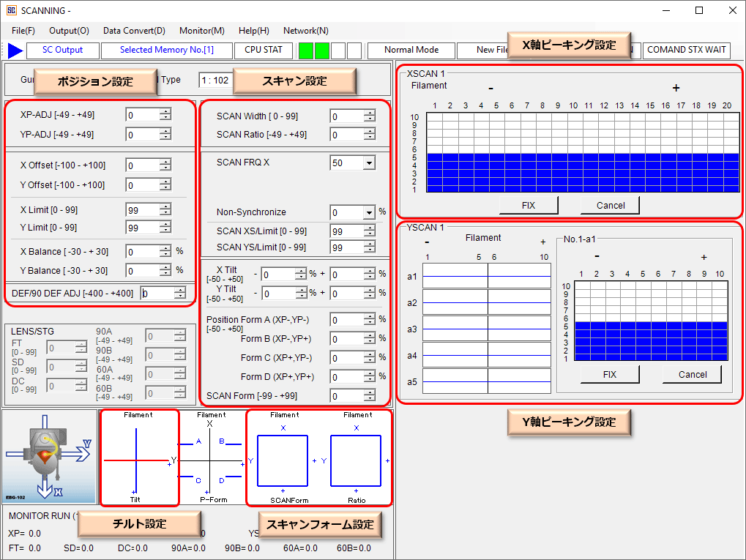
Task: Open the Monitor(M) menu
Action: pos(202,31)
